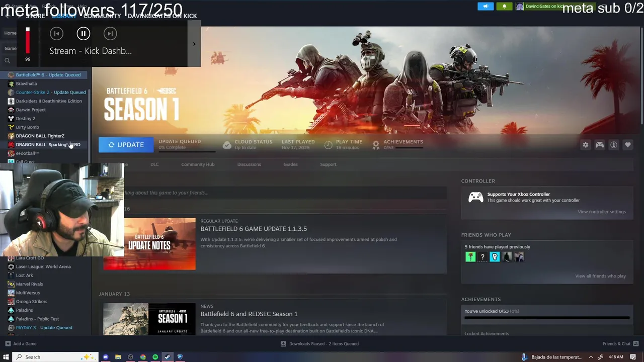The image size is (644, 362).
Task: Open Downloads Paused - 2 Items Queued
Action: coord(319,344)
